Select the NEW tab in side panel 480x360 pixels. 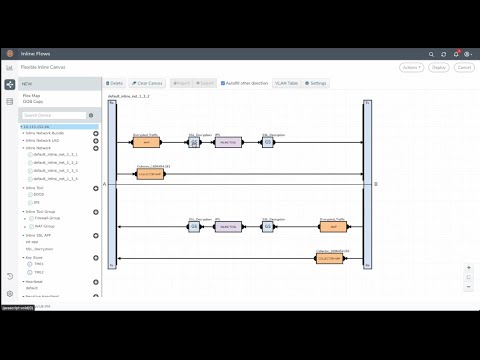[60, 84]
